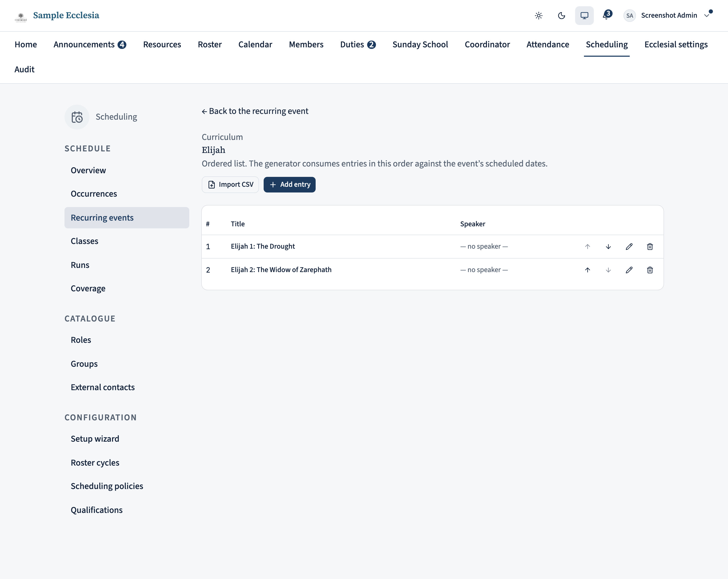Screen dimensions: 728x579
Task: Open Scheduling policies configuration
Action: (x=127, y=486)
